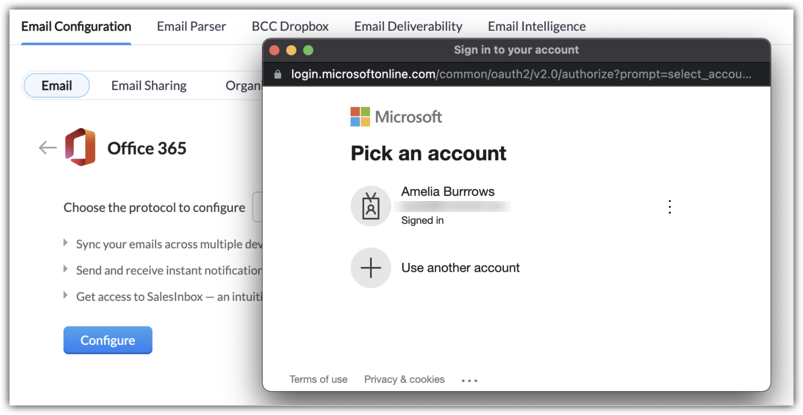The image size is (803, 415).
Task: Open the three-dot menu beside Amelia Burrrows
Action: pyautogui.click(x=669, y=207)
